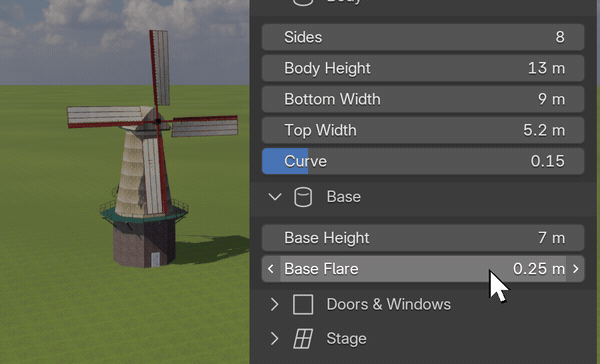Click the Base Height field
Viewport: 600px width, 364px height.
(x=423, y=238)
